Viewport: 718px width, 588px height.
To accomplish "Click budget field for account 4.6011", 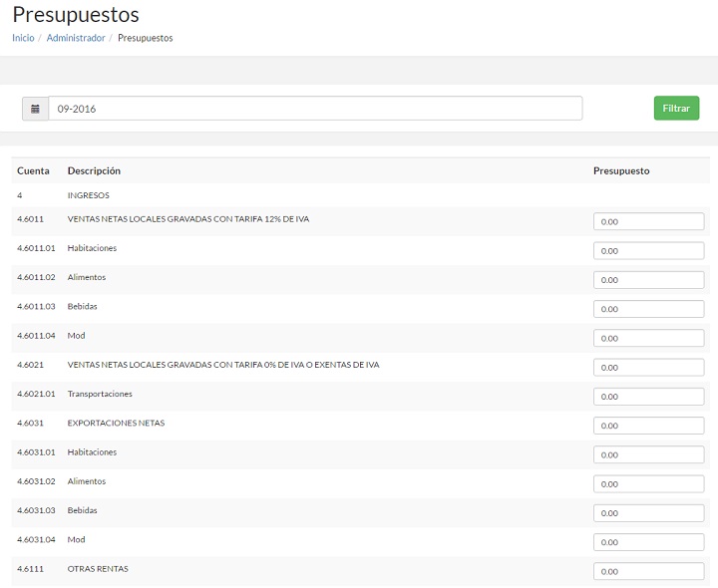I will coord(648,221).
